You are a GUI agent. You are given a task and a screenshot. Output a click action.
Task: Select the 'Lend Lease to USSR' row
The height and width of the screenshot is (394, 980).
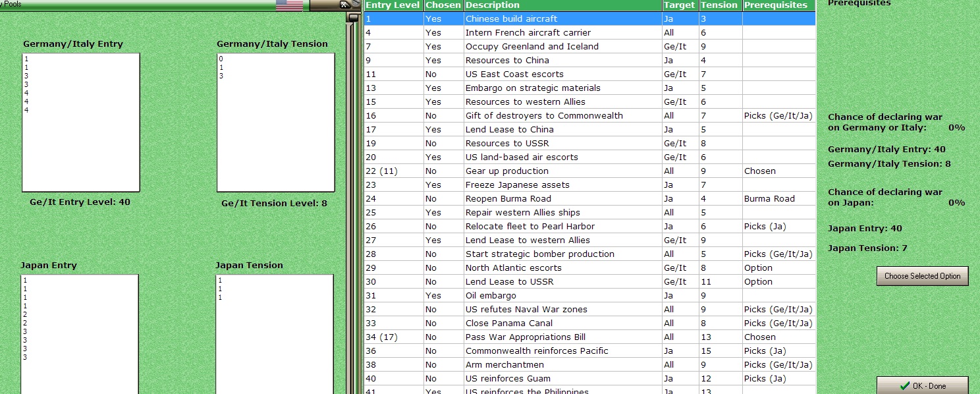[589, 282]
